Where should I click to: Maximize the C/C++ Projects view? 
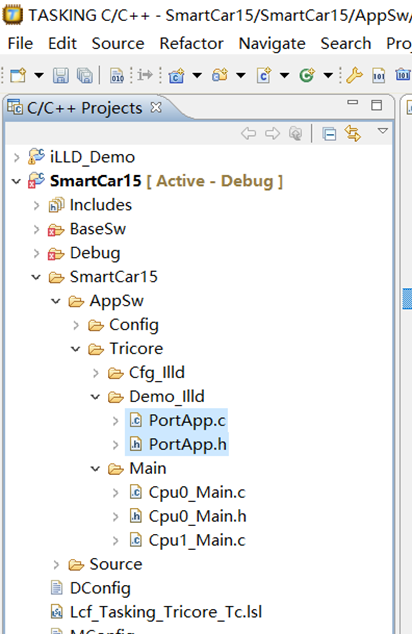pos(376,106)
